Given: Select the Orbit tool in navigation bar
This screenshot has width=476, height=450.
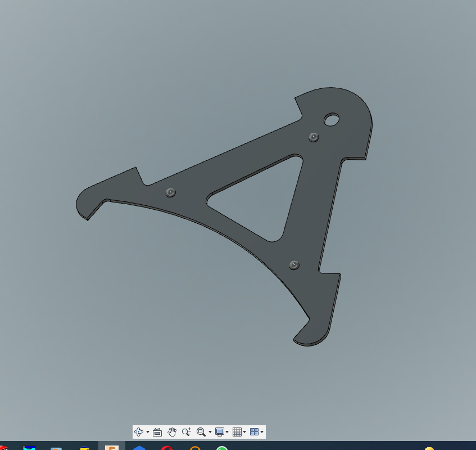Looking at the screenshot, I should point(139,432).
